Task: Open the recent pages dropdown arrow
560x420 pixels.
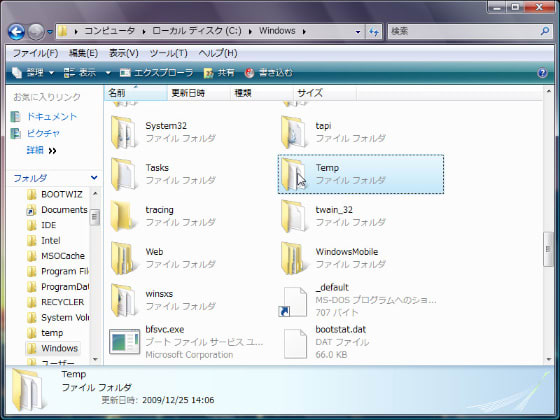Action: pos(50,32)
